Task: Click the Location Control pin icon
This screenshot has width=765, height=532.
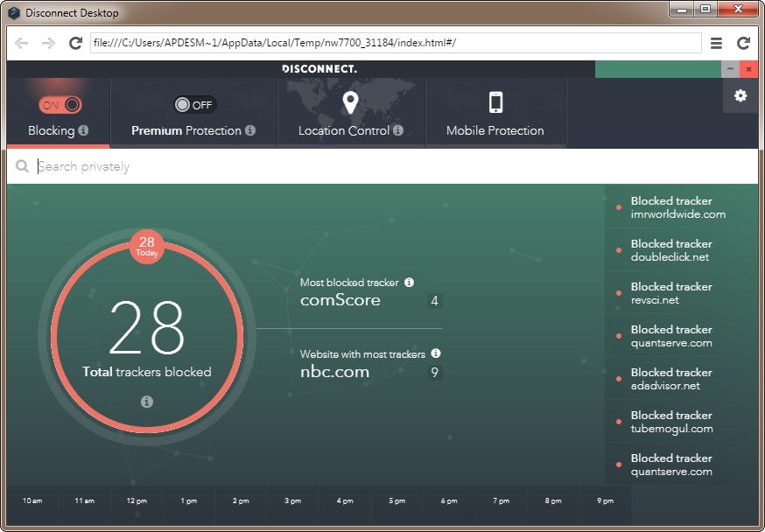Action: (x=350, y=103)
